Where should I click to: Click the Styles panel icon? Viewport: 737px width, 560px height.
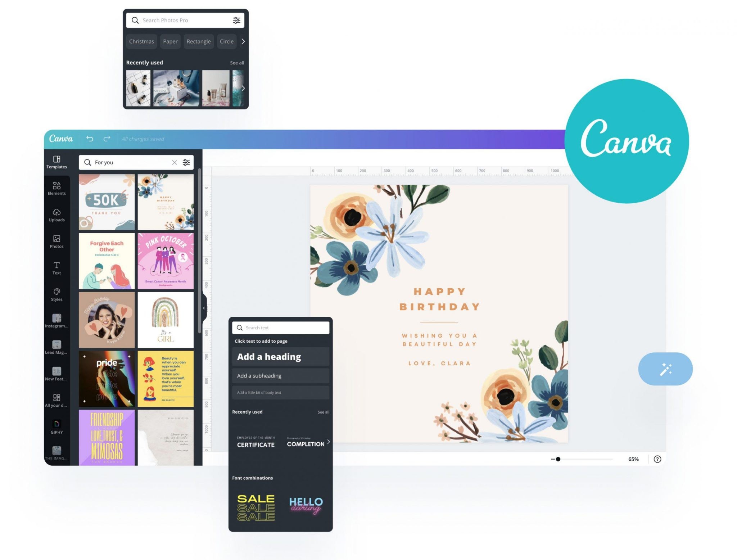coord(57,294)
